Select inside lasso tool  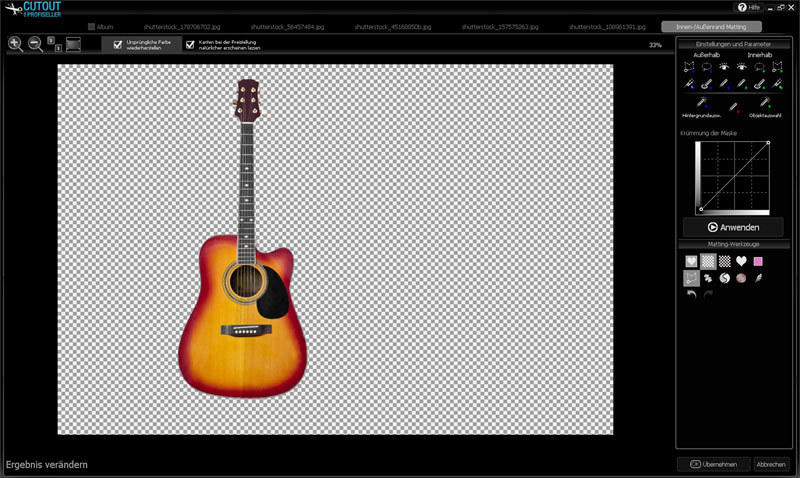pos(760,67)
